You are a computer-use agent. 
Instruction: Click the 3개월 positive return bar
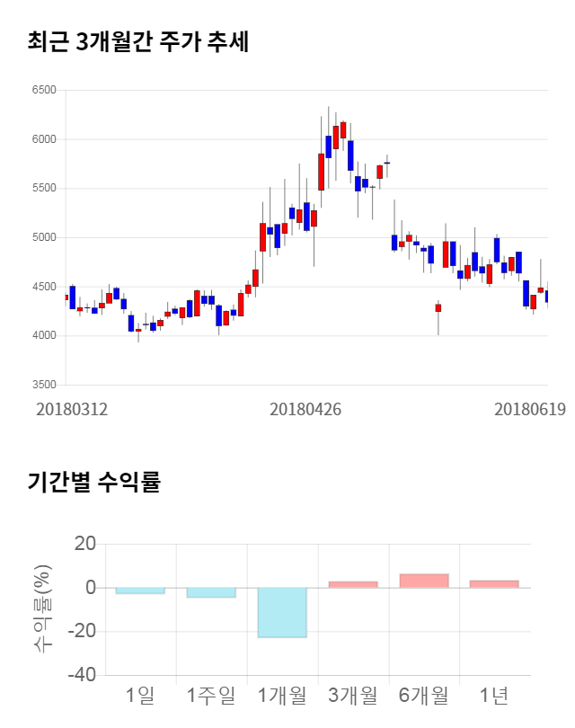tap(352, 584)
